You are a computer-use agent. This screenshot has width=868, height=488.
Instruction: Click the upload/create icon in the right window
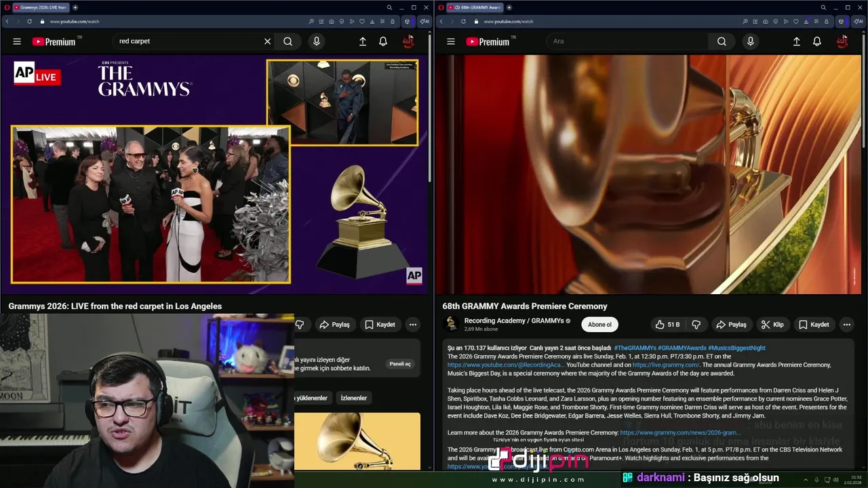tap(797, 41)
